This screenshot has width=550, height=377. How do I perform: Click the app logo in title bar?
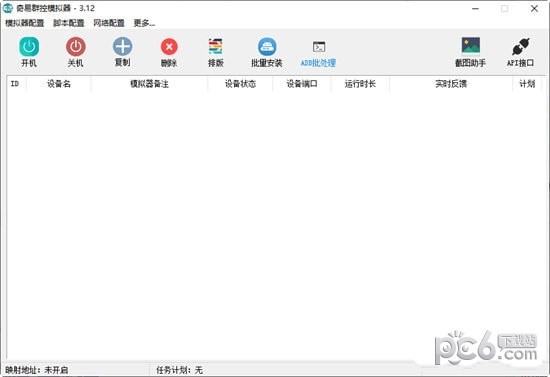click(8, 8)
